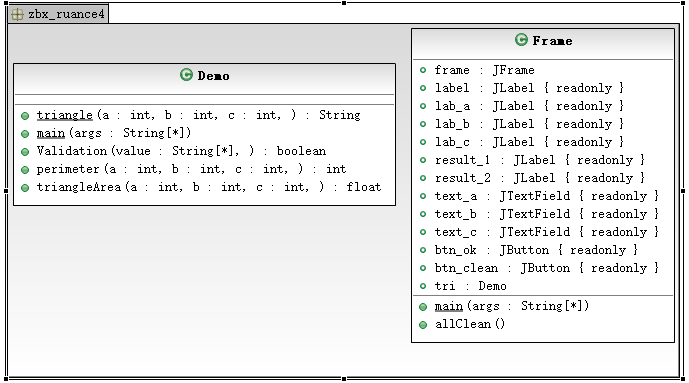The image size is (689, 383).
Task: Click the text_c attribute's bullet icon
Action: point(423,232)
